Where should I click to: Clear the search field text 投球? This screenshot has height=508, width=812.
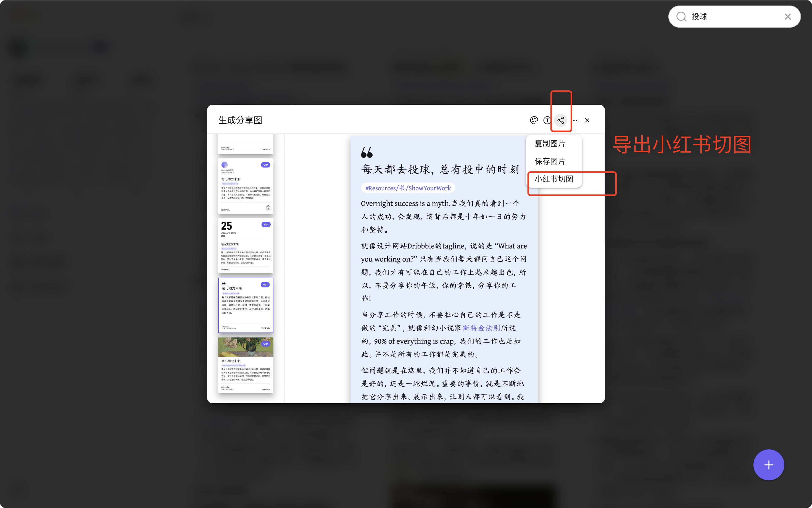(x=787, y=17)
